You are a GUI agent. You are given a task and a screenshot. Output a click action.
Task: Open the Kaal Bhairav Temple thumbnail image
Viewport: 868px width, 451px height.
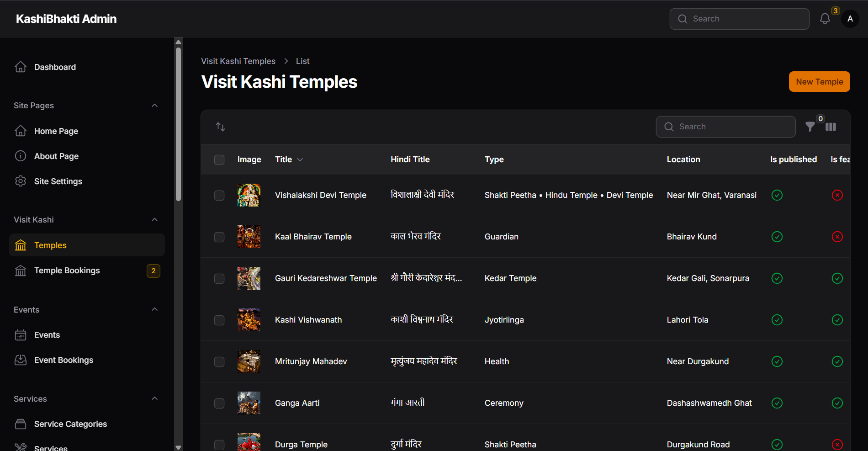tap(249, 237)
